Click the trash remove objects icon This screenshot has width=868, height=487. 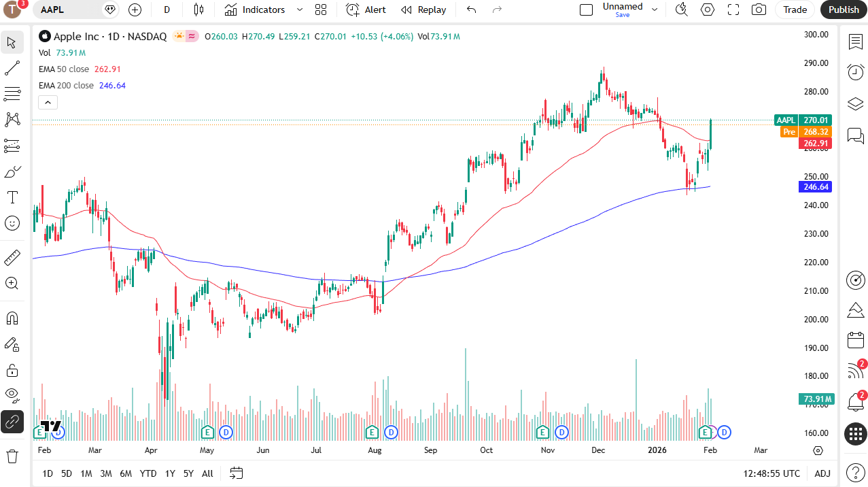tap(12, 456)
